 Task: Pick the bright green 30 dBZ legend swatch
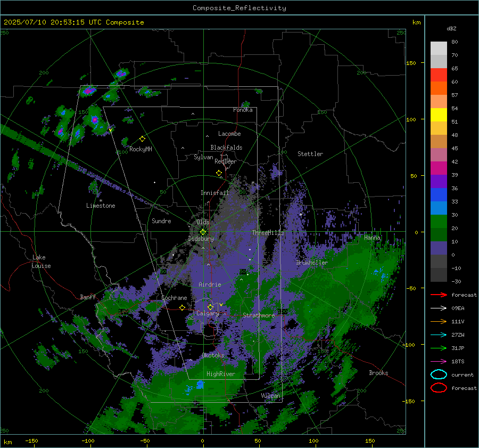click(x=439, y=221)
